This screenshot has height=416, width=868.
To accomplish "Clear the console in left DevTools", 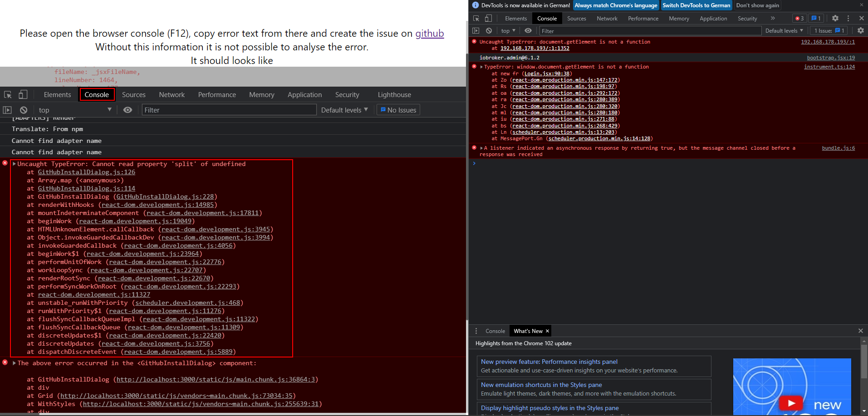I will point(23,109).
